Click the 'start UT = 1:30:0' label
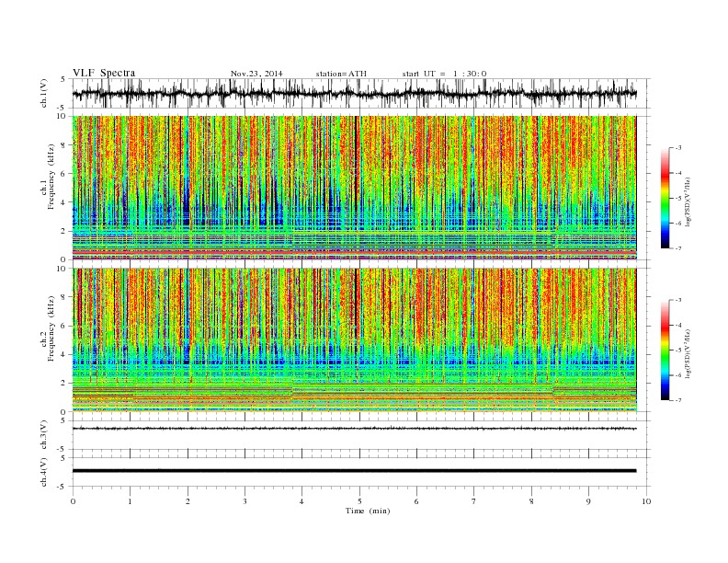The width and height of the screenshot is (728, 563). point(444,74)
